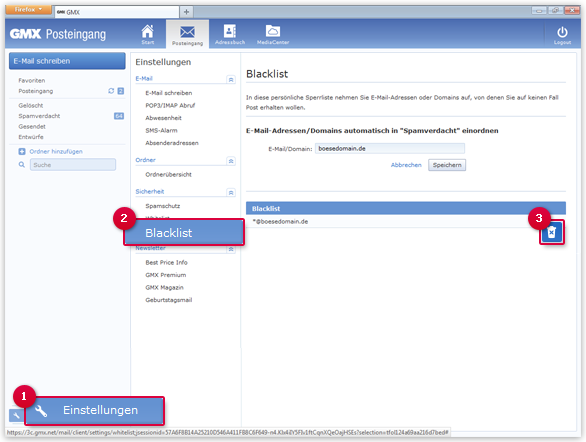The height and width of the screenshot is (442, 586).
Task: Open the Gesendet folder
Action: [32, 126]
